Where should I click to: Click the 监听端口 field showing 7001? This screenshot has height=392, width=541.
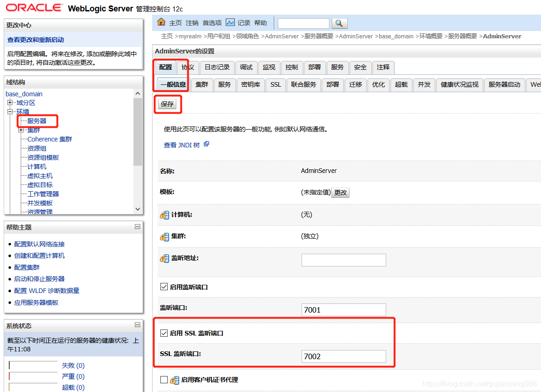tap(344, 310)
